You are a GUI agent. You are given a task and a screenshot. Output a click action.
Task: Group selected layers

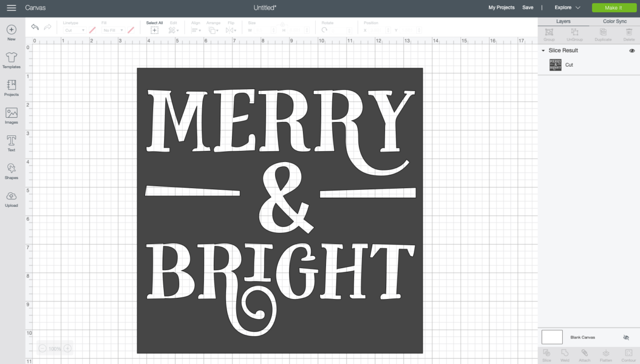coord(549,35)
